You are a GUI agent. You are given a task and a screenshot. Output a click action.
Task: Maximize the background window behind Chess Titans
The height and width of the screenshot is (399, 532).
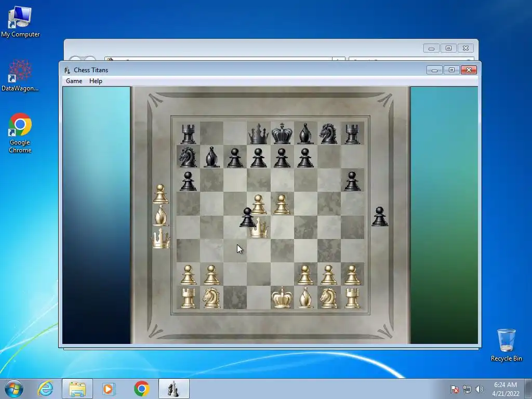tap(448, 48)
